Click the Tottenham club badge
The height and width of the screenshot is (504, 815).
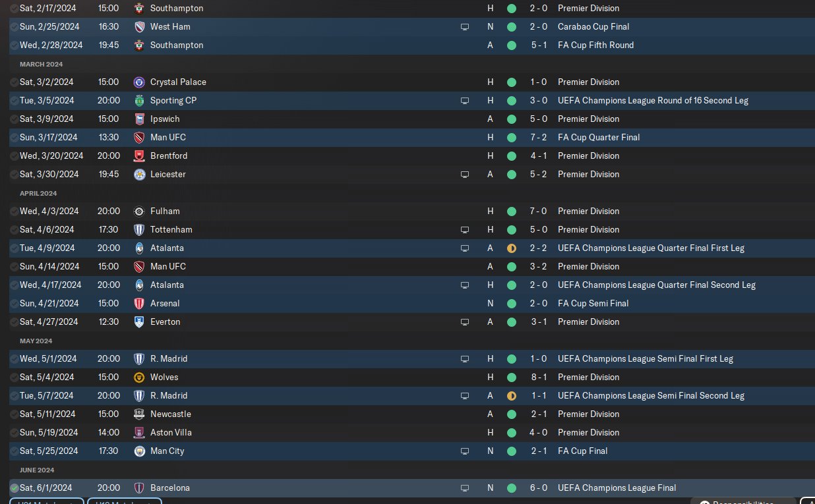139,230
